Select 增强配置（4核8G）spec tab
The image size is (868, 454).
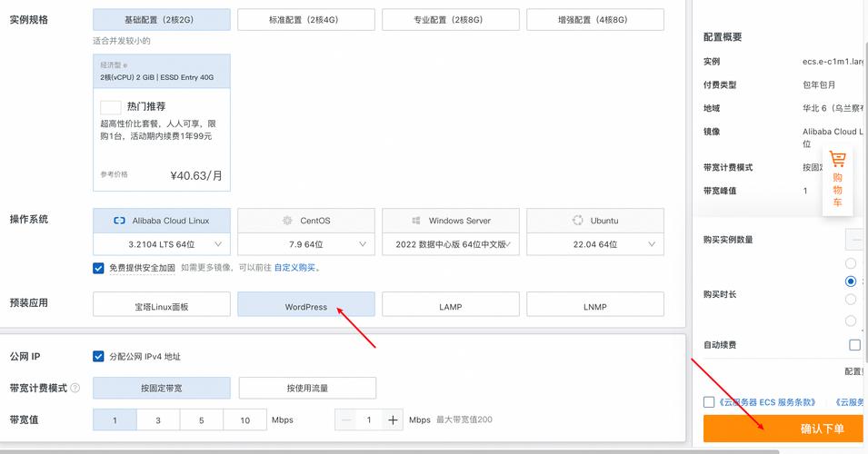coord(595,20)
